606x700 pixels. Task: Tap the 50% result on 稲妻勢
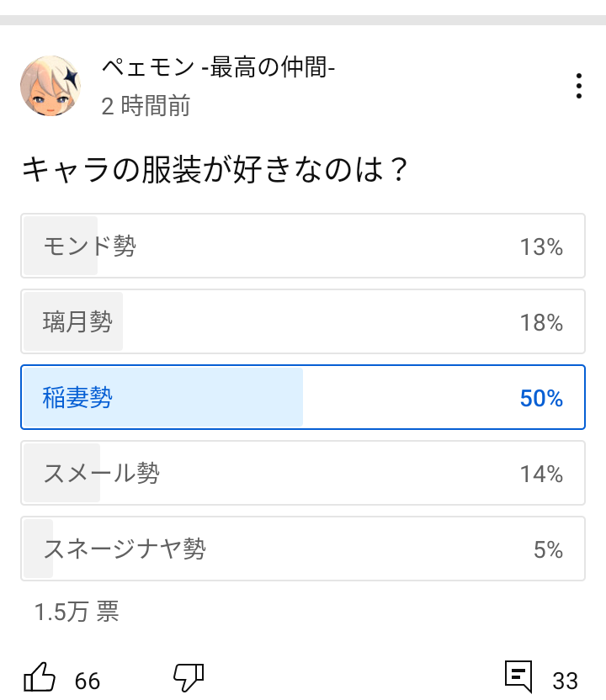pos(541,398)
